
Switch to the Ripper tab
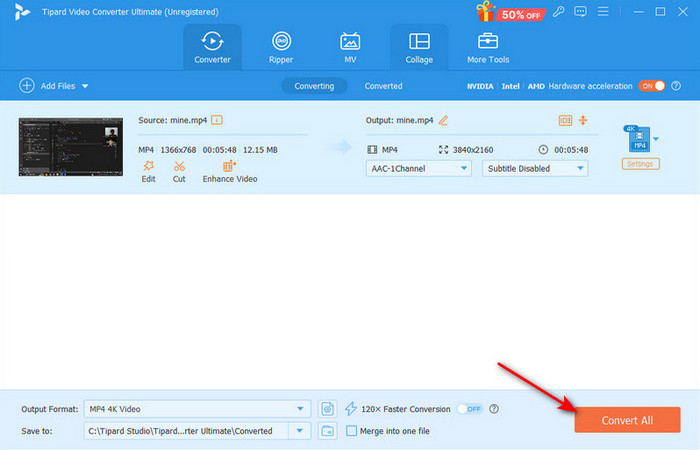[281, 47]
